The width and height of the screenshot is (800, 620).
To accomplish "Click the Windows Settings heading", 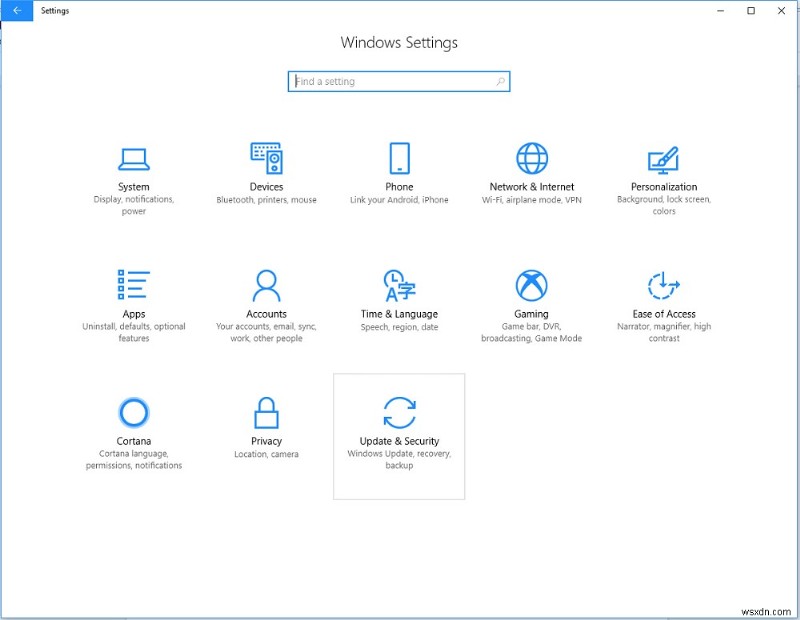I will coord(399,42).
